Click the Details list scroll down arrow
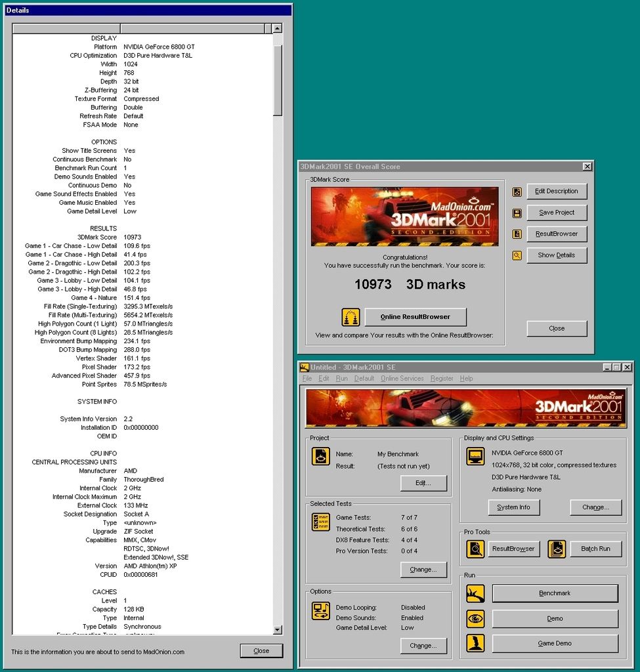The image size is (640, 672). [278, 630]
